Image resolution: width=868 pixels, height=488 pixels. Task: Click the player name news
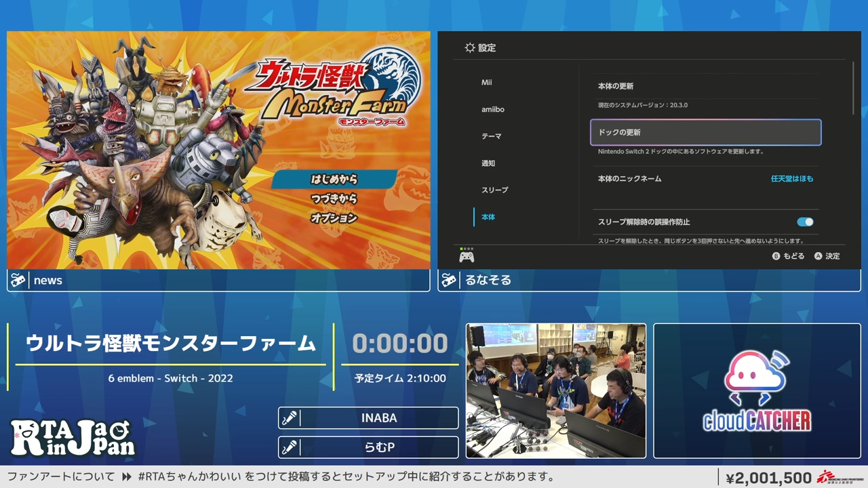[48, 281]
